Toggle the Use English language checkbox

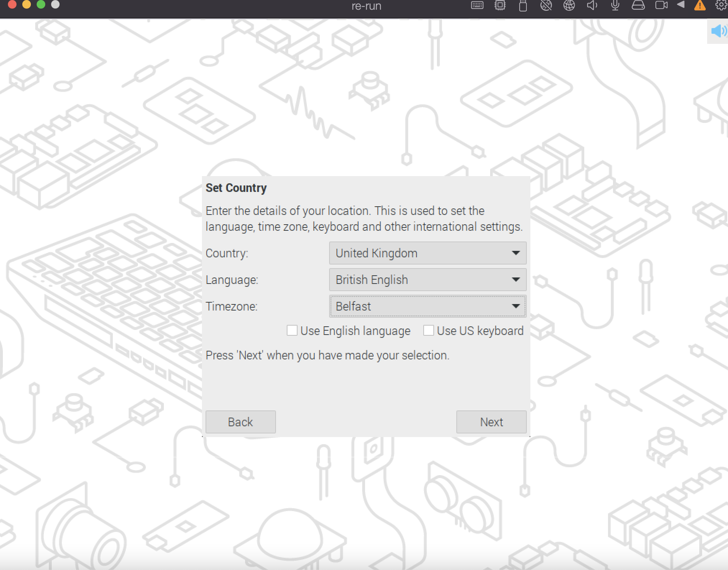click(291, 331)
